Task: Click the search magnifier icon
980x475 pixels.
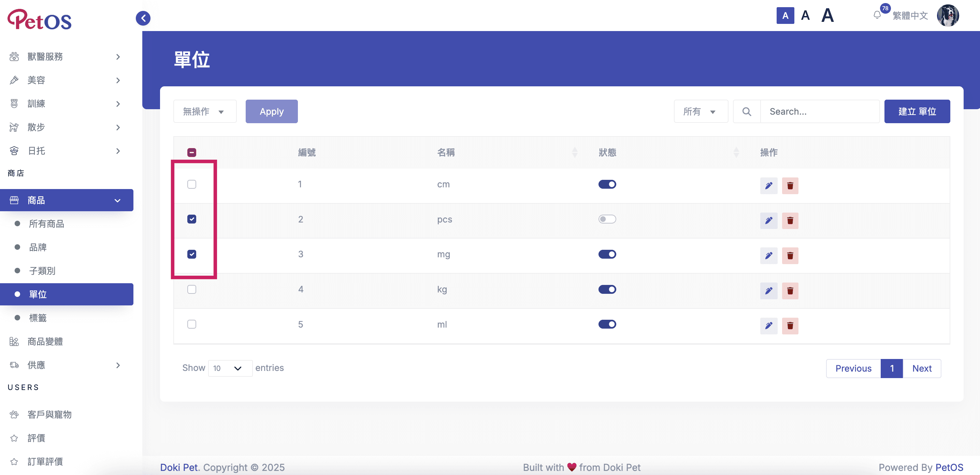Action: 746,112
